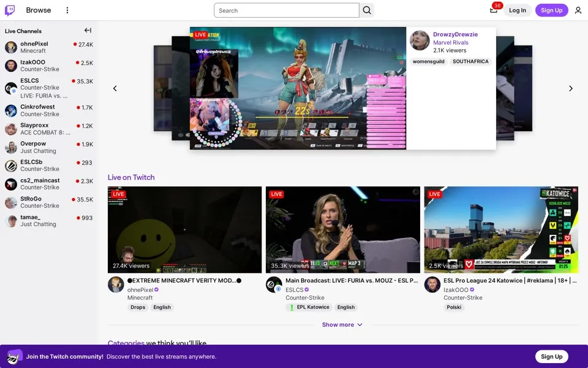Viewport: 588px width, 368px height.
Task: Click ESLCS avatar under stream card
Action: [x=274, y=285]
